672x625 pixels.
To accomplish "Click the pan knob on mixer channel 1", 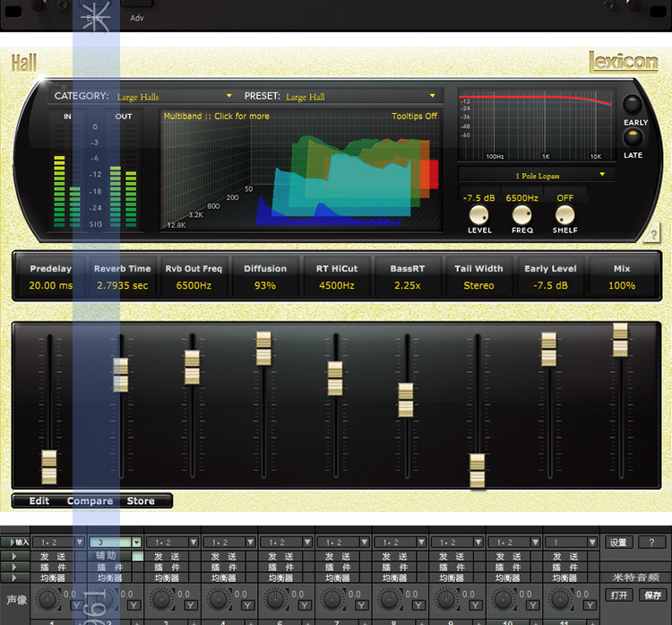I will coord(47,599).
